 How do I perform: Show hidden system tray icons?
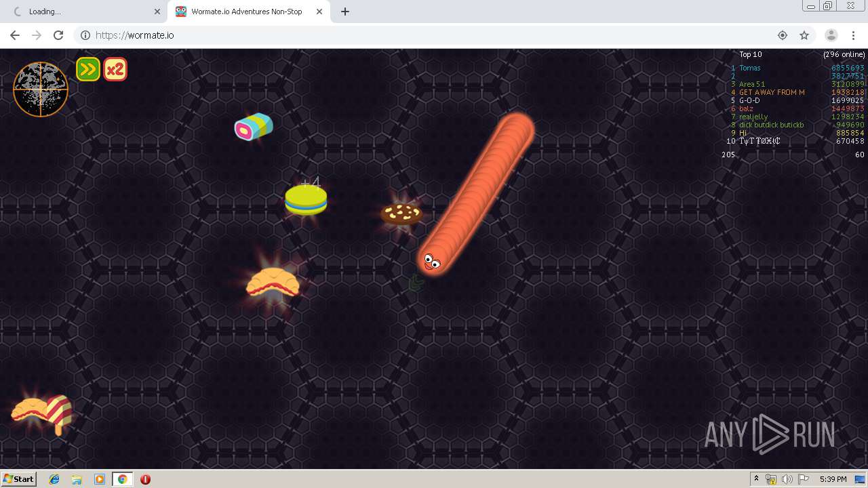[x=756, y=479]
